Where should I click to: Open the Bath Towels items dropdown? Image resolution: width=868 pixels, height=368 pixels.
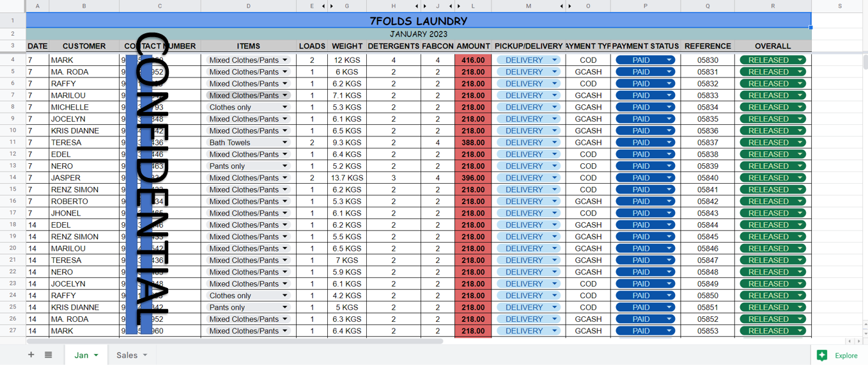(x=285, y=143)
